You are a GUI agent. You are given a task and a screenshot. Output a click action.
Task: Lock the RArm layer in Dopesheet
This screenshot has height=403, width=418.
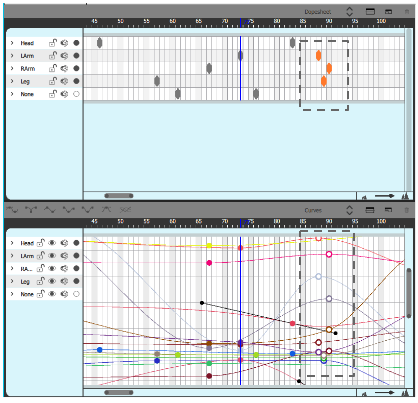53,68
